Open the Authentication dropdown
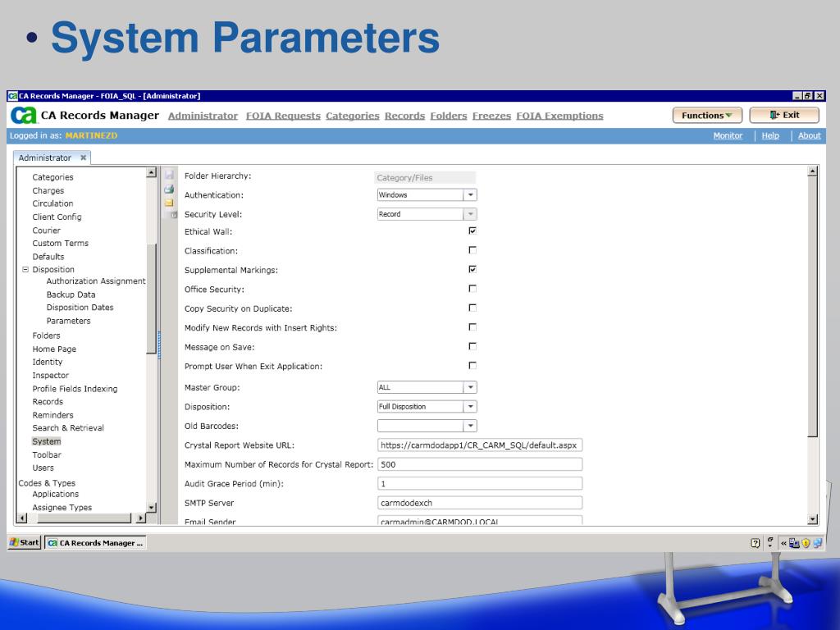The width and height of the screenshot is (840, 630). (x=470, y=195)
